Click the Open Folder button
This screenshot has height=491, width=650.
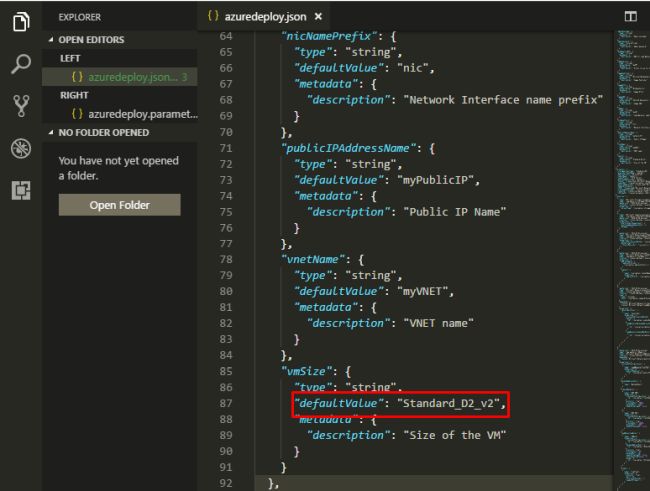click(x=119, y=205)
